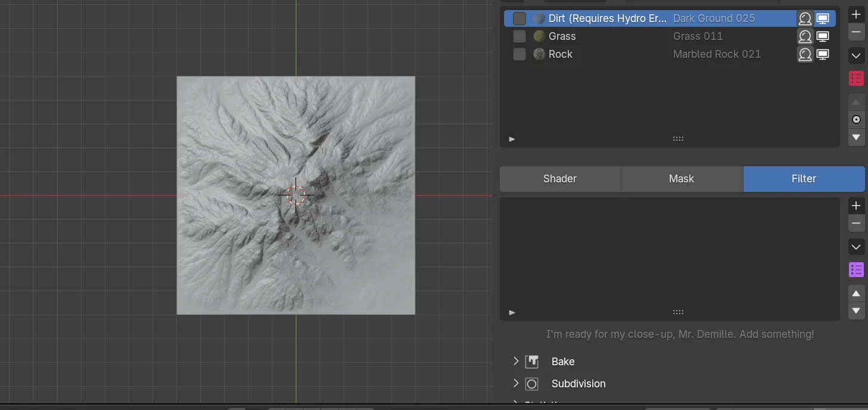Move selected layer down with the arrow
868x410 pixels.
coord(856,137)
